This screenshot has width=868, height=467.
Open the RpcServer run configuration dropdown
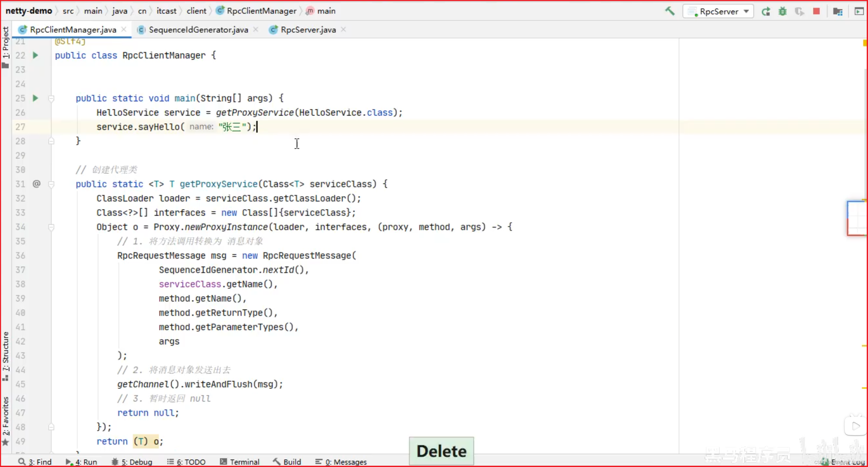pyautogui.click(x=718, y=12)
